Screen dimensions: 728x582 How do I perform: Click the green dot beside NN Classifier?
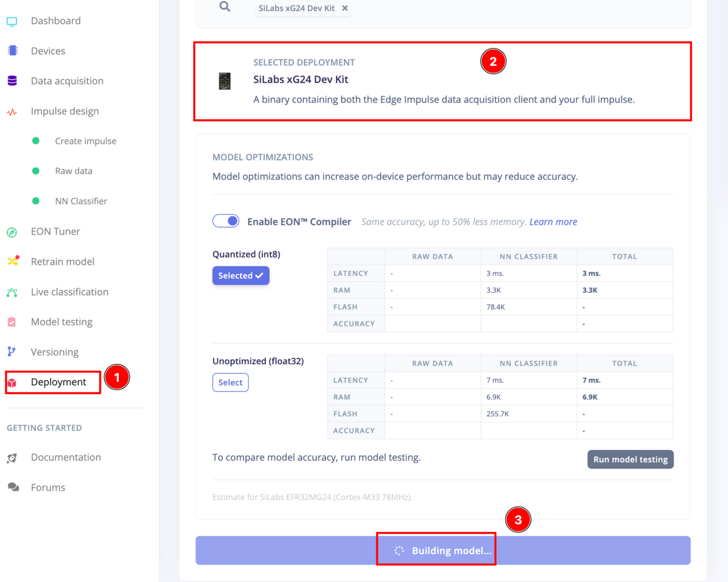(35, 201)
